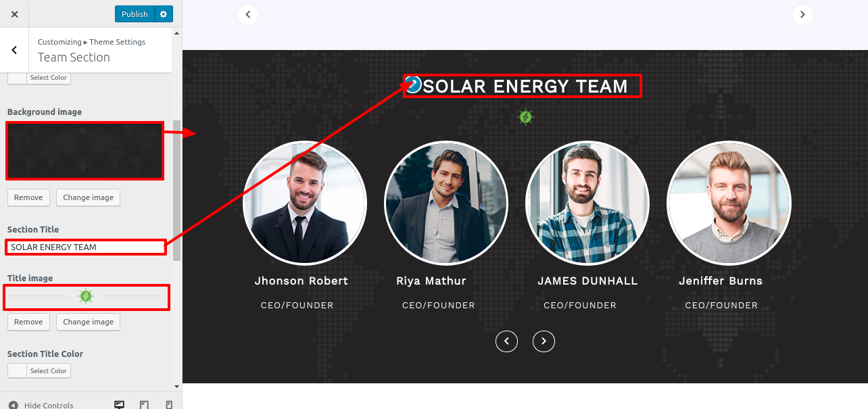Collapse the sidebar with Hide Controls
Viewport: 868px width, 409px height.
[41, 404]
